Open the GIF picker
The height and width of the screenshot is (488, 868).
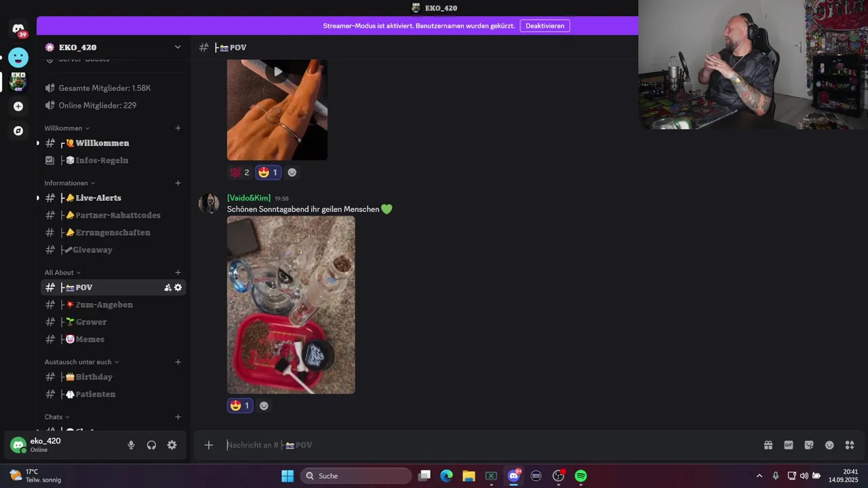(x=789, y=445)
